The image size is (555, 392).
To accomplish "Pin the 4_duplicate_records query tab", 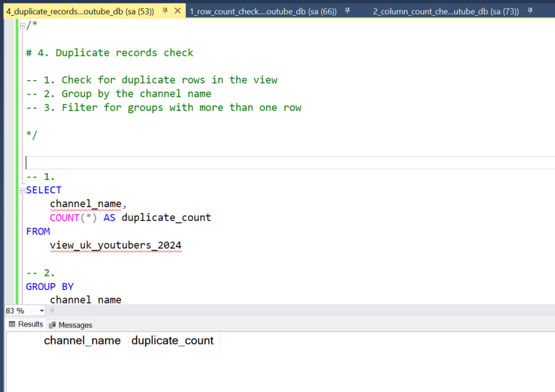I will pos(165,11).
